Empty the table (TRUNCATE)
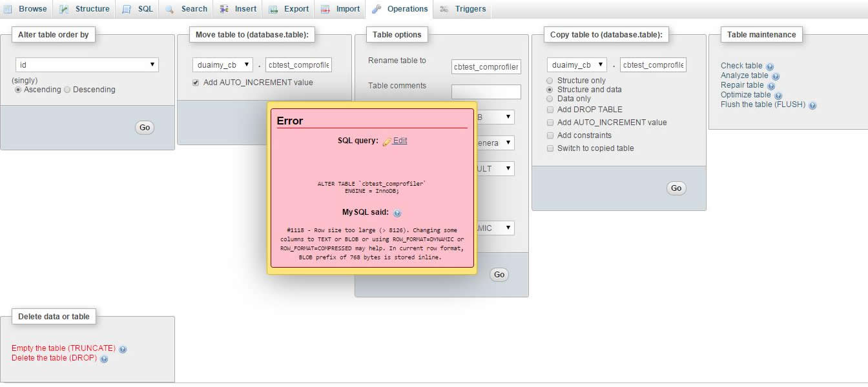Screen dimensions: 868x387 (x=63, y=348)
